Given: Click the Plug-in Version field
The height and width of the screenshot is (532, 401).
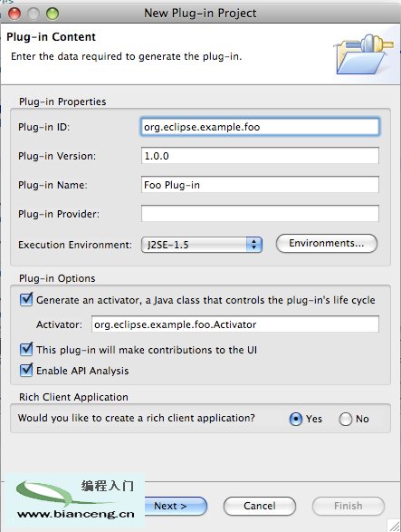Looking at the screenshot, I should click(x=260, y=156).
